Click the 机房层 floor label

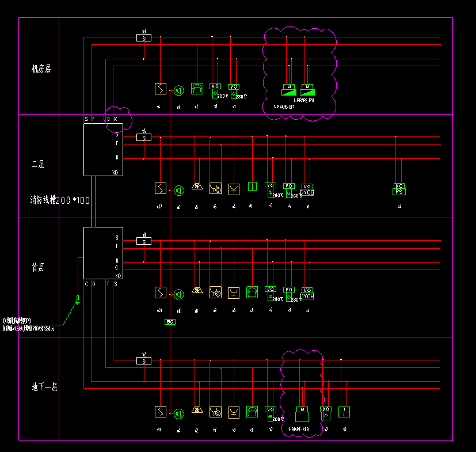click(x=41, y=69)
